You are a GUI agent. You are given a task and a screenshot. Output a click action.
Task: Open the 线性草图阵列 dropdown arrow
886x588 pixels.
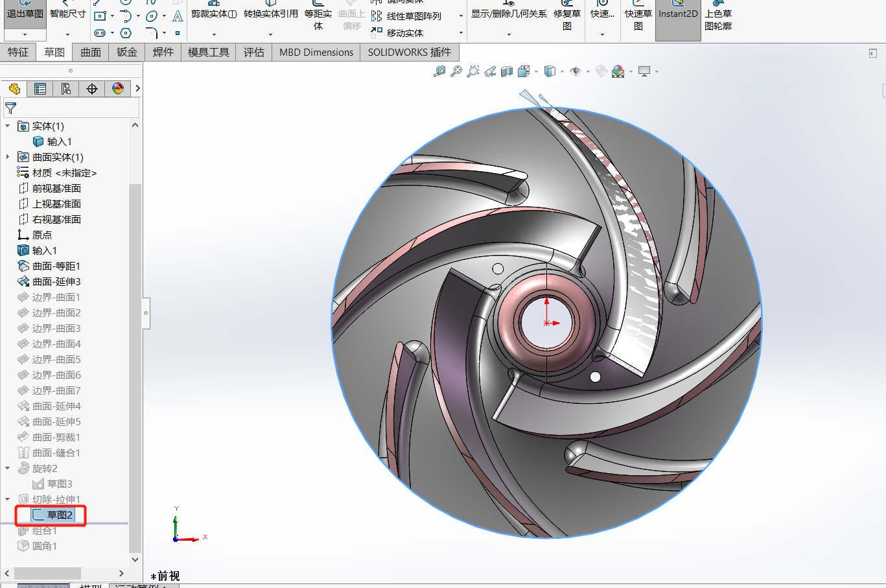[461, 16]
